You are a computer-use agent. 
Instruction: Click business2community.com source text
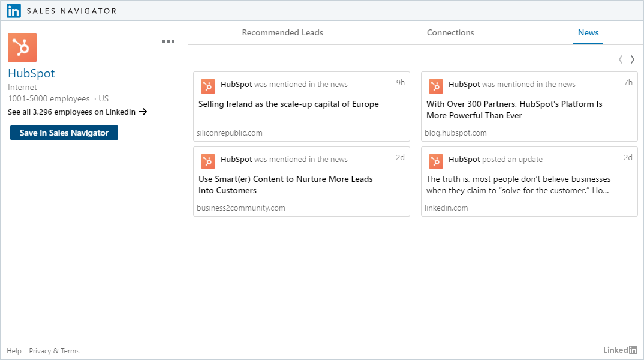coord(241,208)
